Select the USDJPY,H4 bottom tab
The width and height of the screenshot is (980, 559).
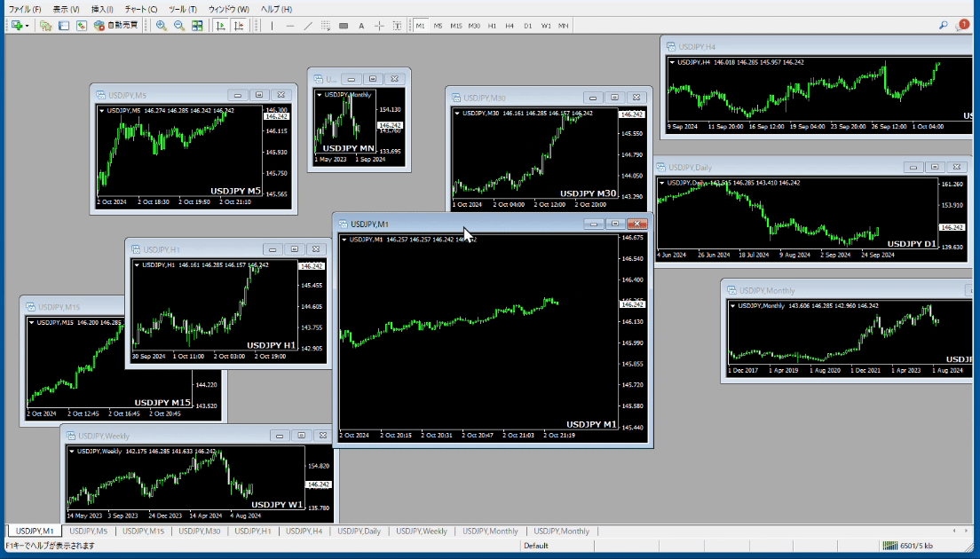(x=304, y=531)
